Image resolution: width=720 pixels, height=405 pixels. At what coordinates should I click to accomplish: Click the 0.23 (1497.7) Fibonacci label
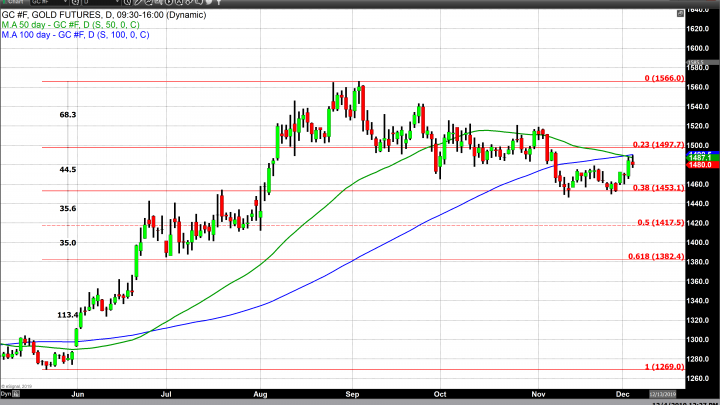[x=658, y=144]
